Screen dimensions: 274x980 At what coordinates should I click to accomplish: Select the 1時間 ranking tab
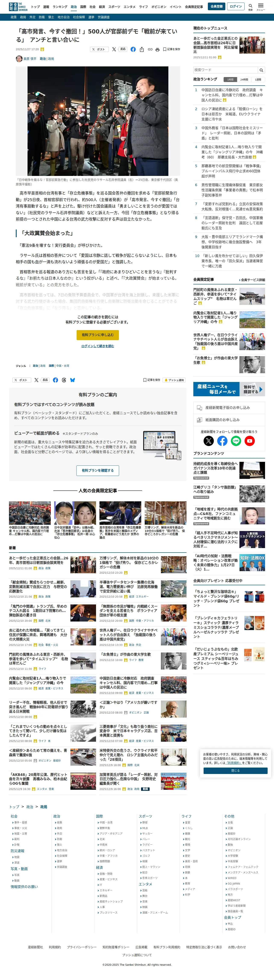(x=230, y=79)
